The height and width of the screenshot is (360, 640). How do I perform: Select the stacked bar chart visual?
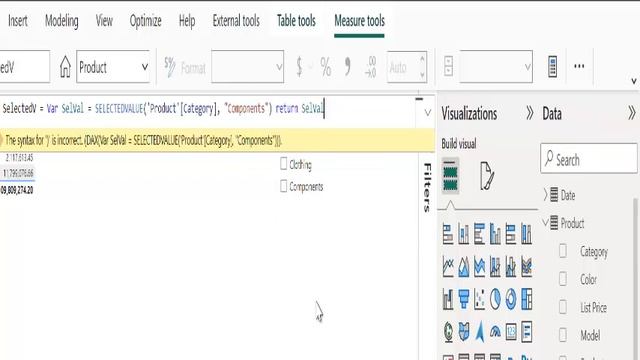(x=448, y=234)
